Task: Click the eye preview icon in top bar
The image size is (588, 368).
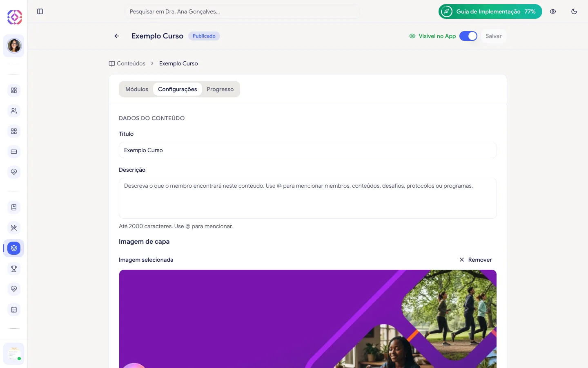Action: pyautogui.click(x=553, y=11)
